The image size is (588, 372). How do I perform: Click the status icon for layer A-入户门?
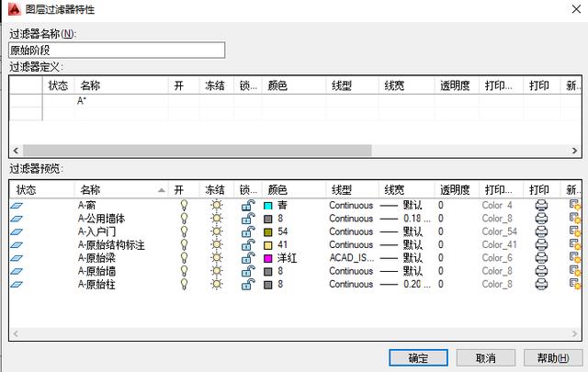click(17, 231)
